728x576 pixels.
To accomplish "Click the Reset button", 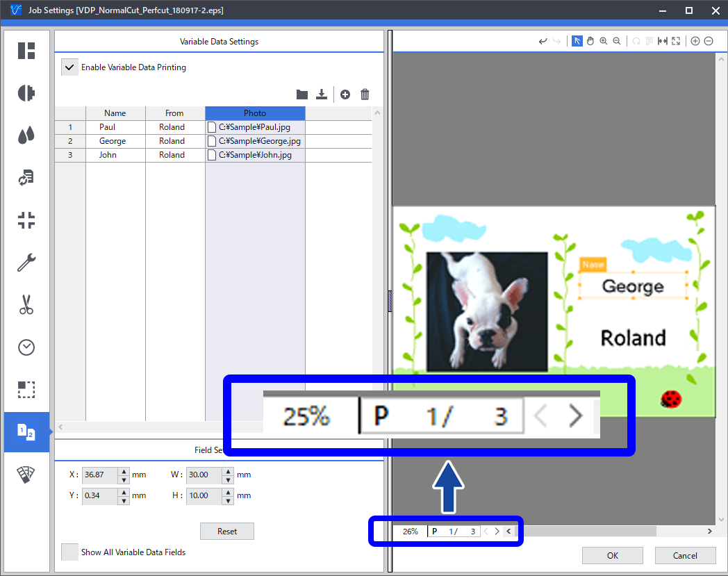I will point(226,532).
